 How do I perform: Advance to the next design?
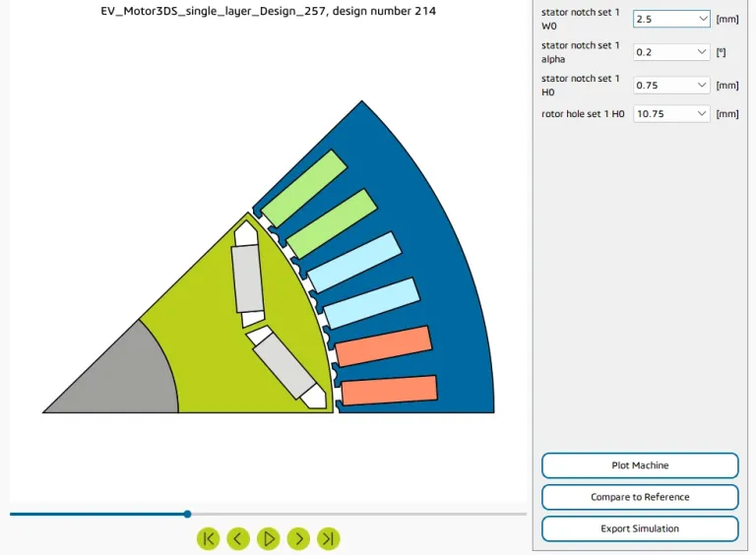[298, 538]
